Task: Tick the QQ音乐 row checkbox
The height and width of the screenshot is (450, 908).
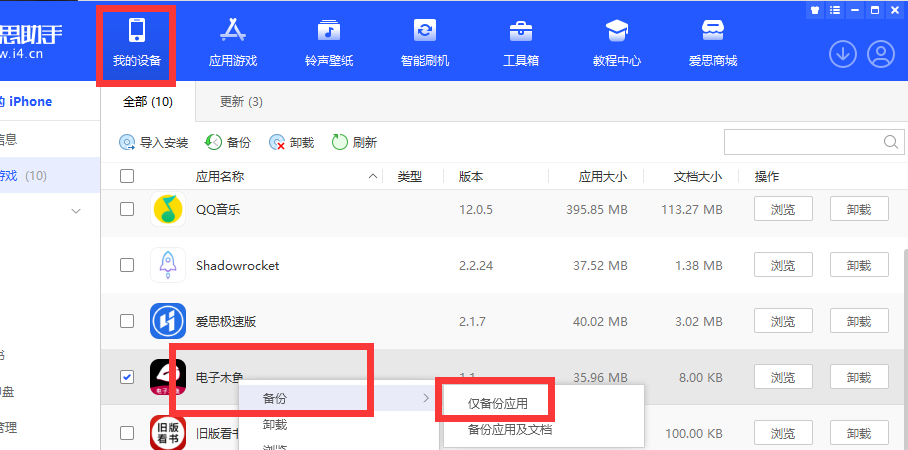Action: (x=127, y=209)
